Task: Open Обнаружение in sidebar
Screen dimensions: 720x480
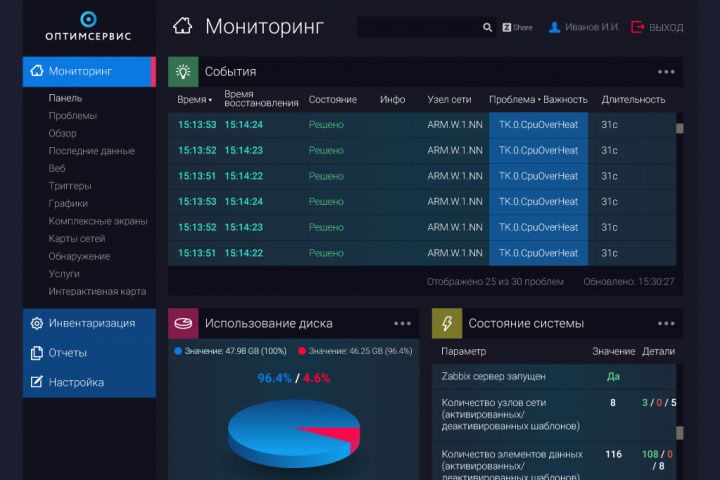Action: [x=79, y=256]
